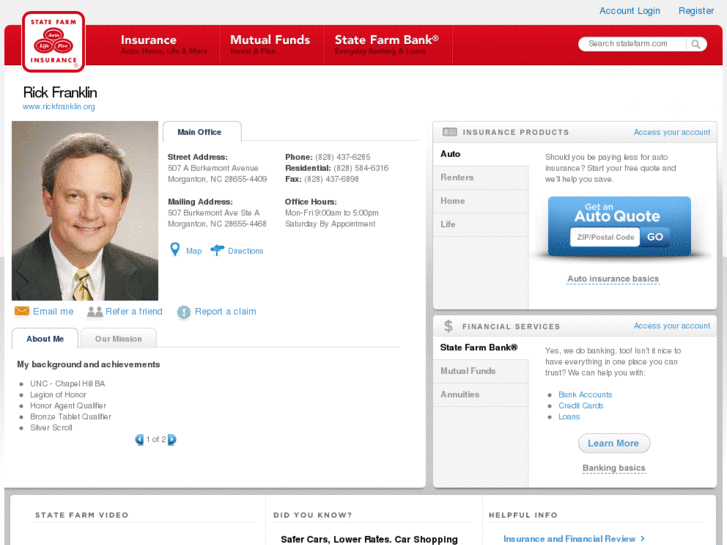727x545 pixels.
Task: Open www.rickfranklin.org link
Action: tap(59, 107)
